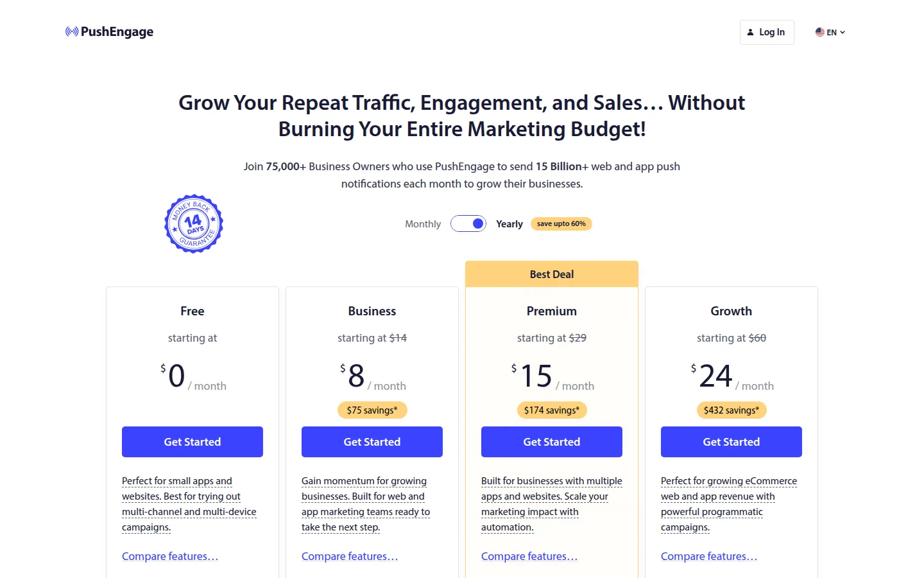
Task: Click the Premium plan title
Action: [x=552, y=311]
